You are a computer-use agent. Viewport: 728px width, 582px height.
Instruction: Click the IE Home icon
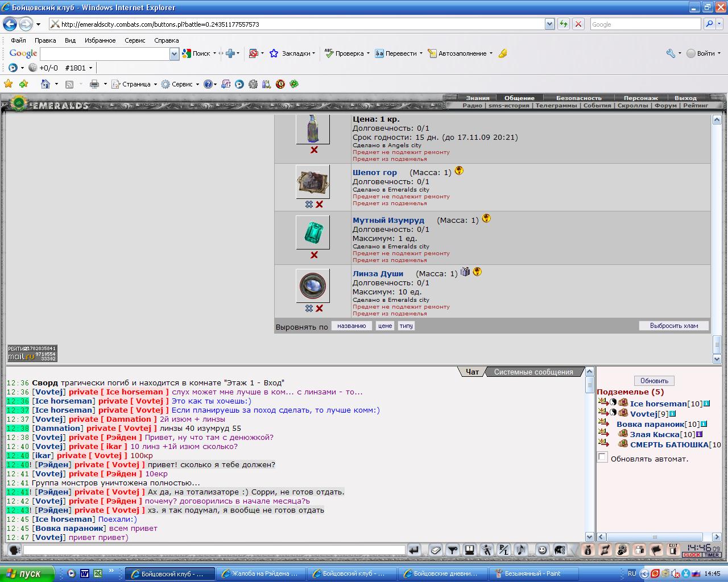(45, 84)
